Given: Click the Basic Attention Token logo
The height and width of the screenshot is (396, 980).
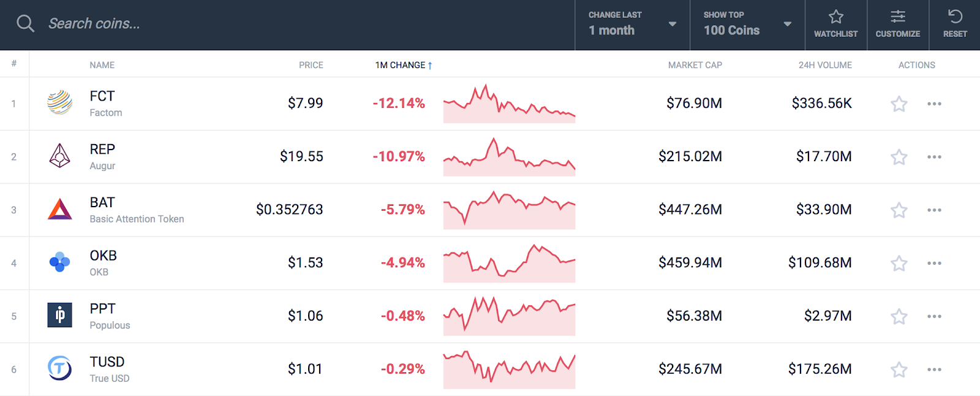Looking at the screenshot, I should pos(60,210).
